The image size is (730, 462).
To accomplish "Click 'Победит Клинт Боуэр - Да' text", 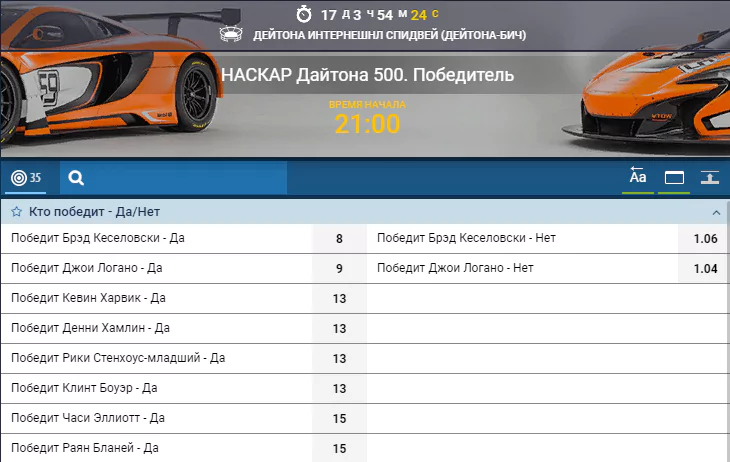I will pos(84,388).
